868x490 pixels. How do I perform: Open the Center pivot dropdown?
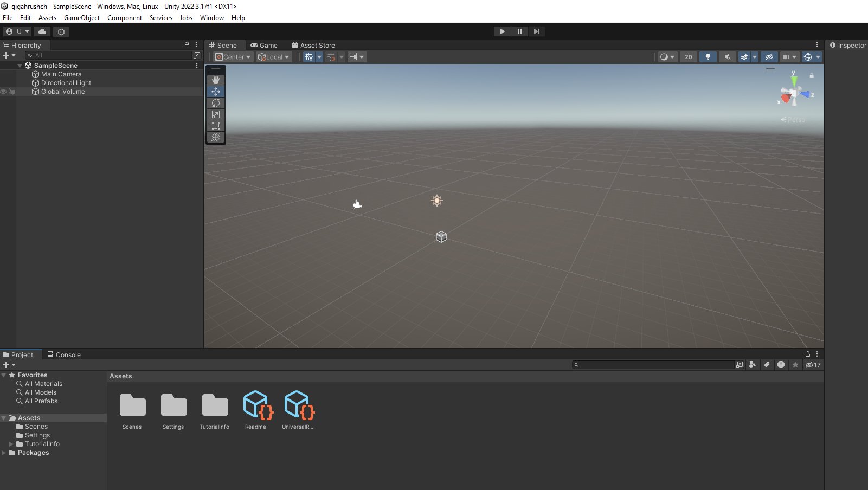(234, 57)
